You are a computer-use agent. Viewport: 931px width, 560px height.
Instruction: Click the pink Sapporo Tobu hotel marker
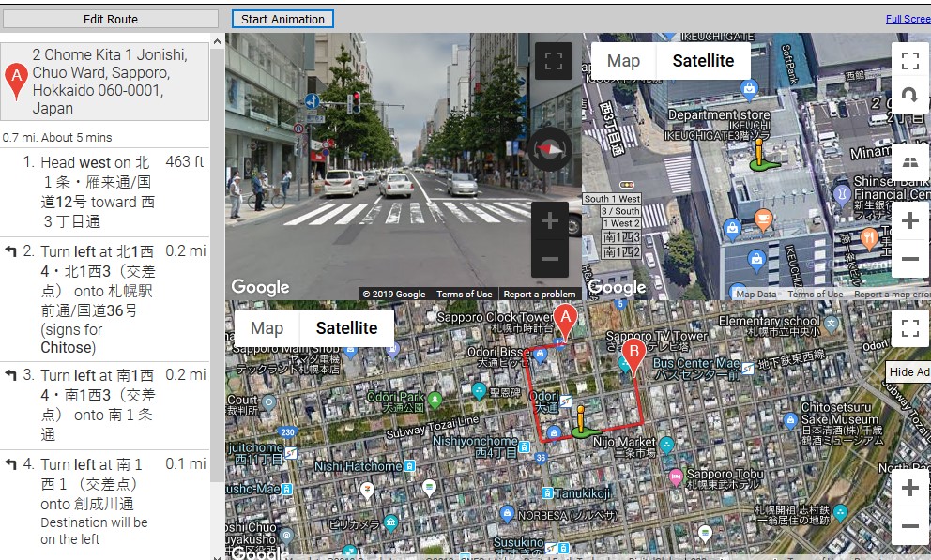(x=676, y=477)
